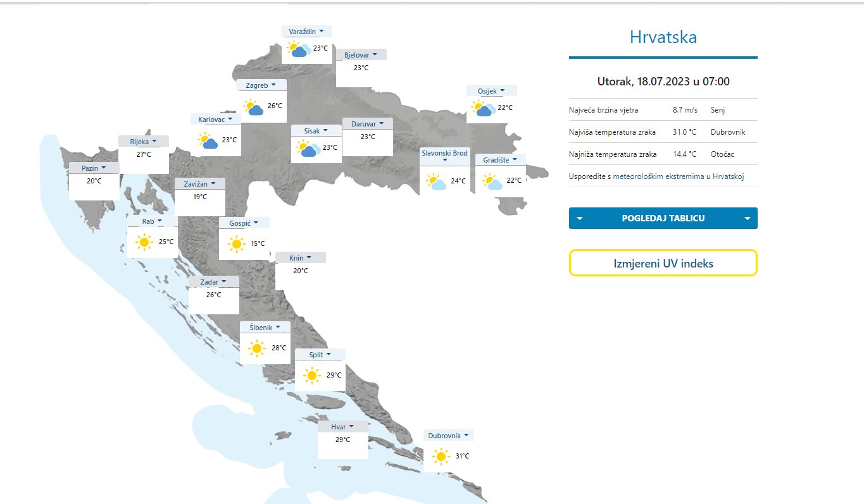Image resolution: width=864 pixels, height=504 pixels.
Task: Expand the Zadar dropdown label
Action: point(214,282)
